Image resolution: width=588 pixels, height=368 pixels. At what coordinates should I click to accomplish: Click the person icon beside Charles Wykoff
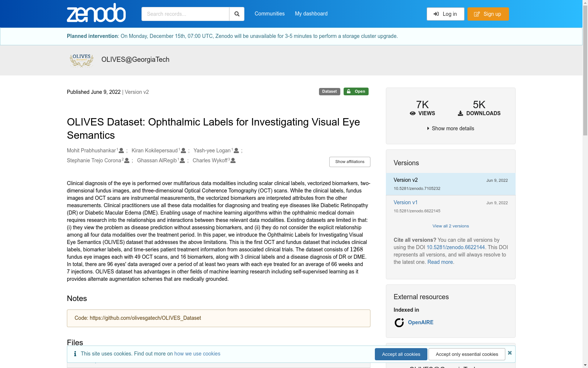tap(233, 160)
